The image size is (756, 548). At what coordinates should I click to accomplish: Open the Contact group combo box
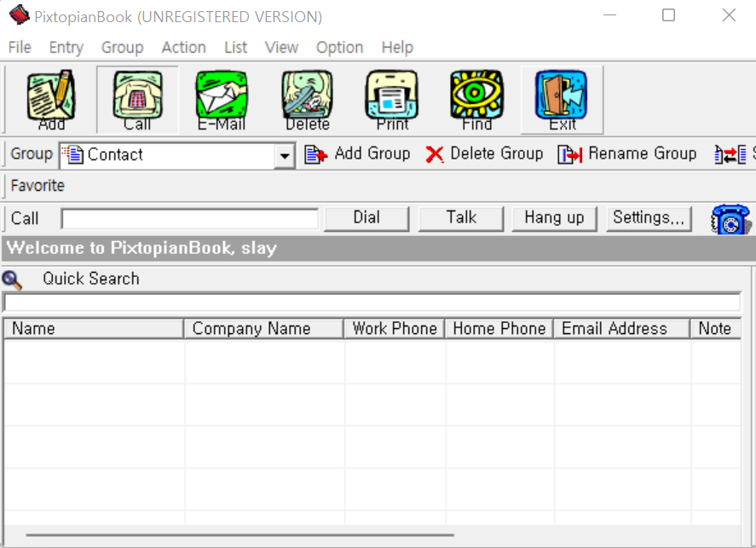(177, 155)
